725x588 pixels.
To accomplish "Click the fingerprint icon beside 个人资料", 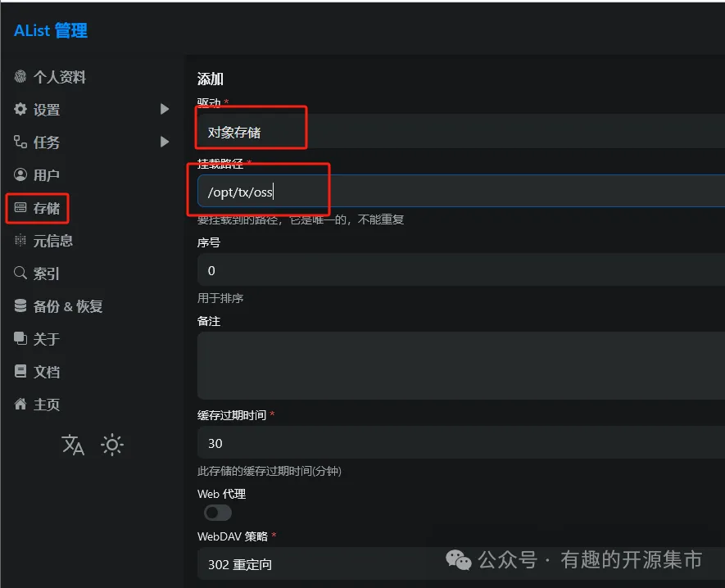I will click(20, 76).
